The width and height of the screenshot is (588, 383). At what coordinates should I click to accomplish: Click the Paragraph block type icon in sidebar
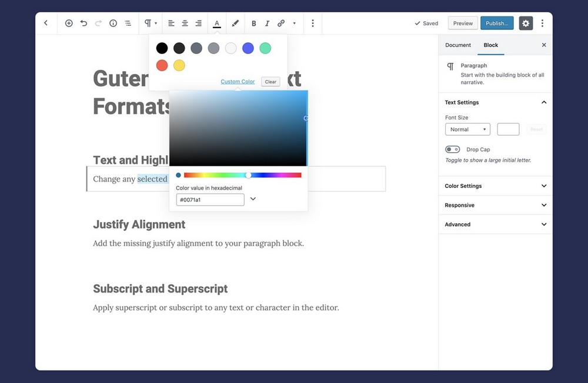[450, 66]
